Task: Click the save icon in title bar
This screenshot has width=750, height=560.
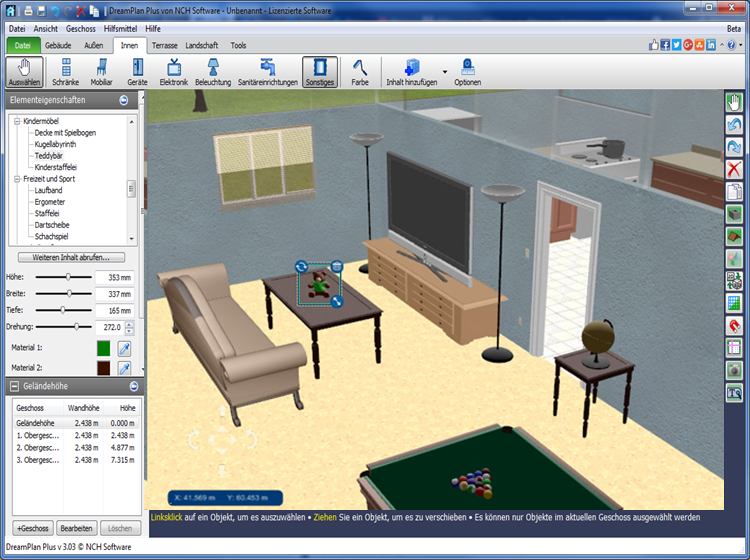Action: point(42,11)
